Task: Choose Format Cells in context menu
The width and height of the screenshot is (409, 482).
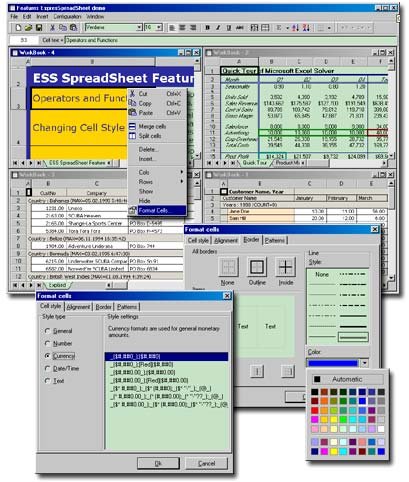Action: point(157,210)
